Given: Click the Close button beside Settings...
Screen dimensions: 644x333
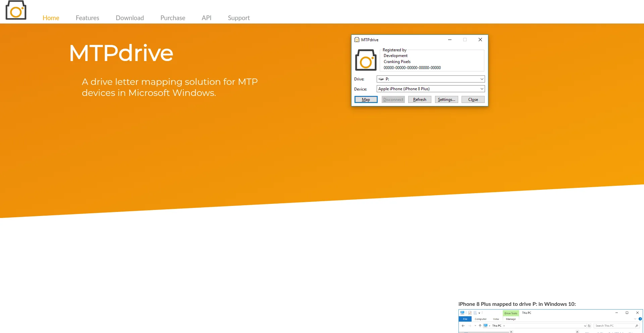Looking at the screenshot, I should pos(473,100).
